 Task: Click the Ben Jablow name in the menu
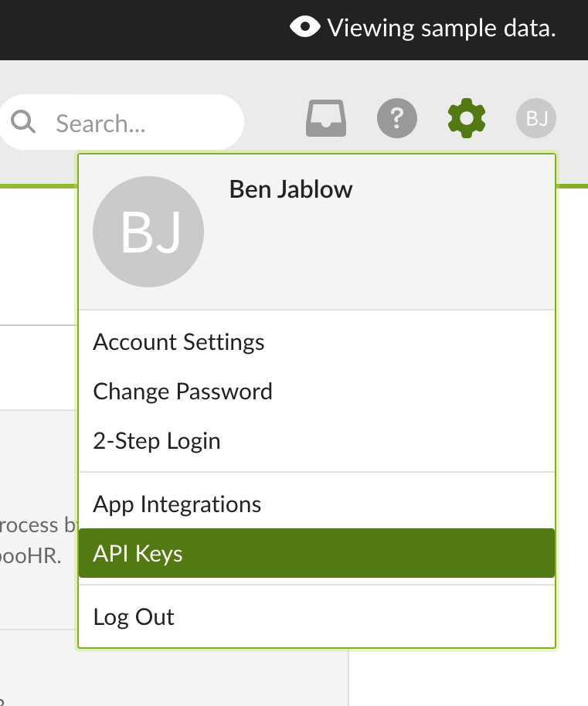tap(291, 189)
